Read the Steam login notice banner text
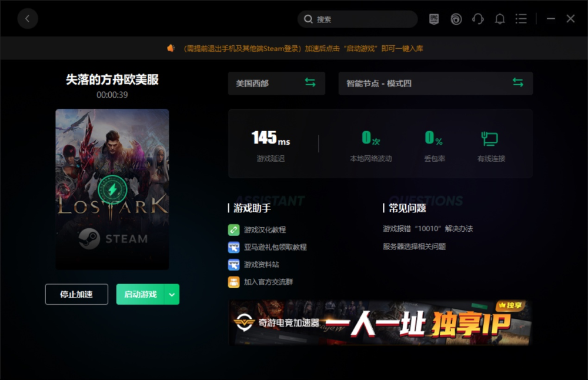Screen dimensions: 588x380 tap(303, 48)
